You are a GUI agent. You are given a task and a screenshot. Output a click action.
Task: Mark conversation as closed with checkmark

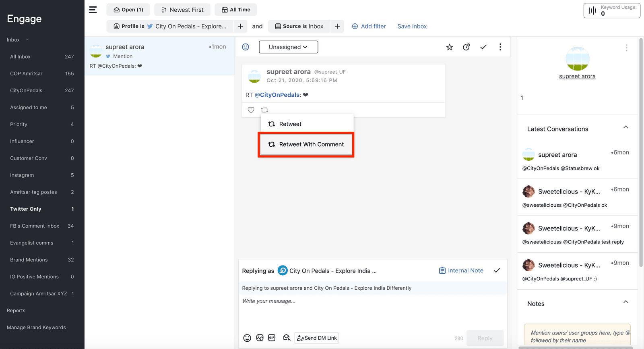(x=483, y=47)
